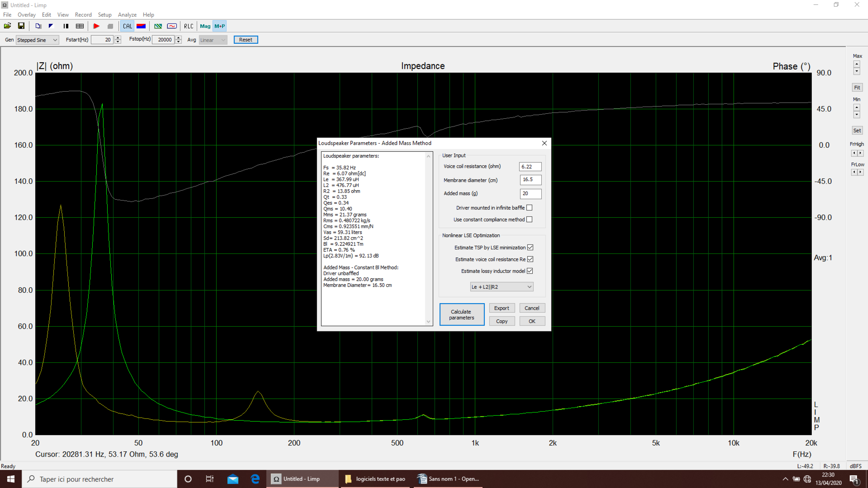This screenshot has width=868, height=488.
Task: Increase Fstop frequency with up arrow
Action: click(179, 38)
